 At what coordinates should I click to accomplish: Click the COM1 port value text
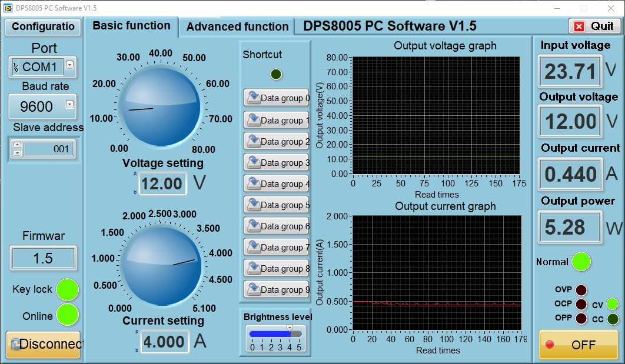(39, 67)
